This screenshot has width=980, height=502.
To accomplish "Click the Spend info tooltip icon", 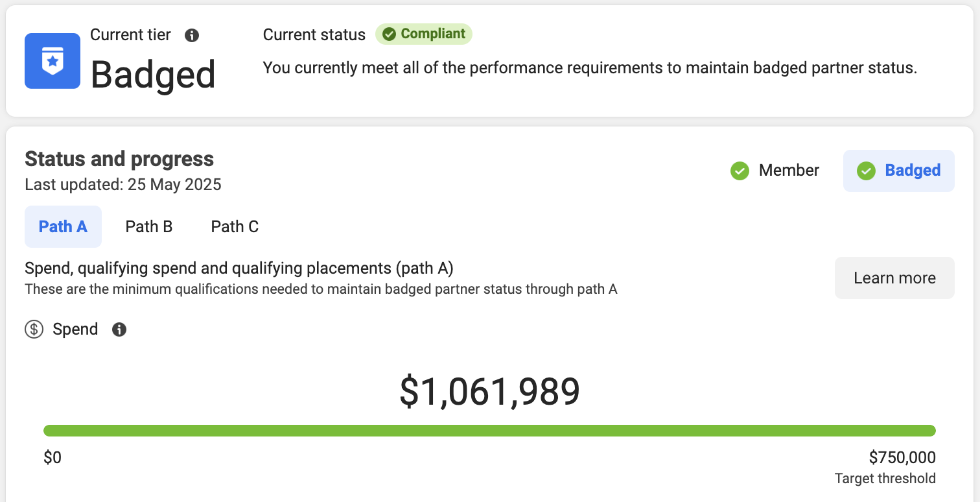I will point(119,329).
